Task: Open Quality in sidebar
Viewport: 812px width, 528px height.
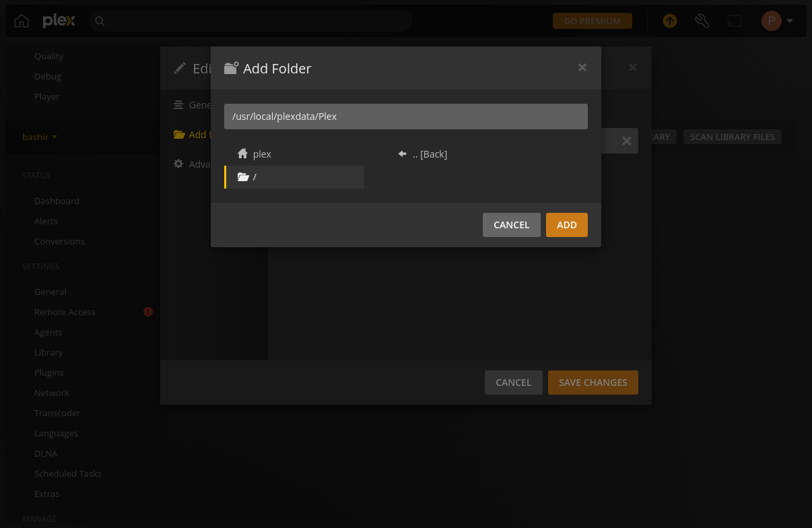Action: coord(48,56)
